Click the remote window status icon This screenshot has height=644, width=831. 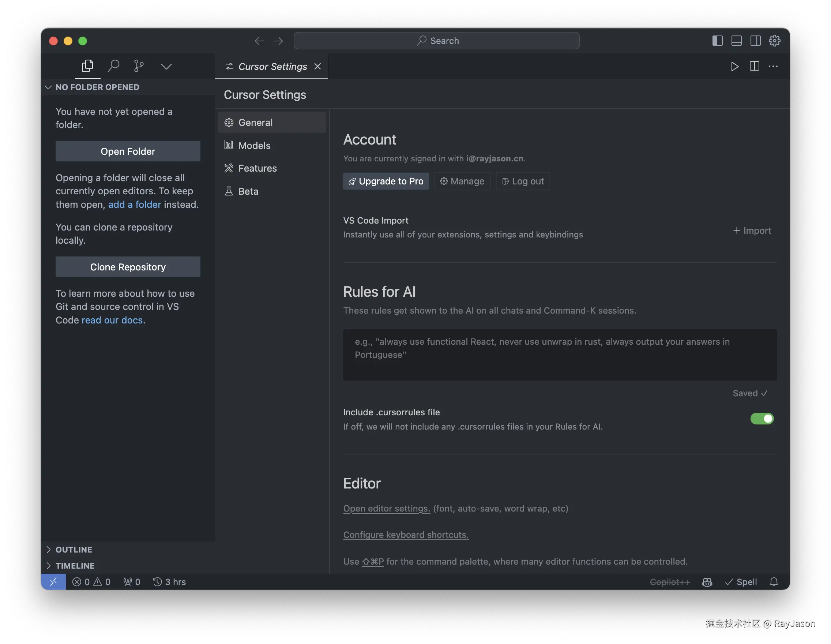click(53, 582)
